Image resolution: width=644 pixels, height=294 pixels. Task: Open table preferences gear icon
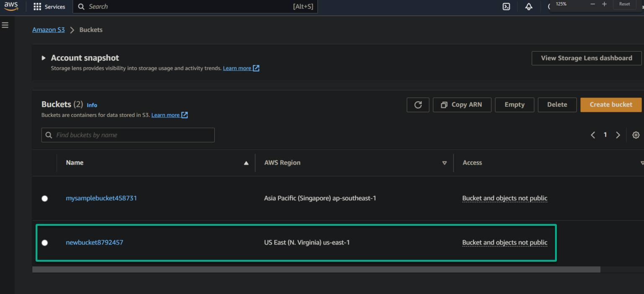tap(636, 135)
